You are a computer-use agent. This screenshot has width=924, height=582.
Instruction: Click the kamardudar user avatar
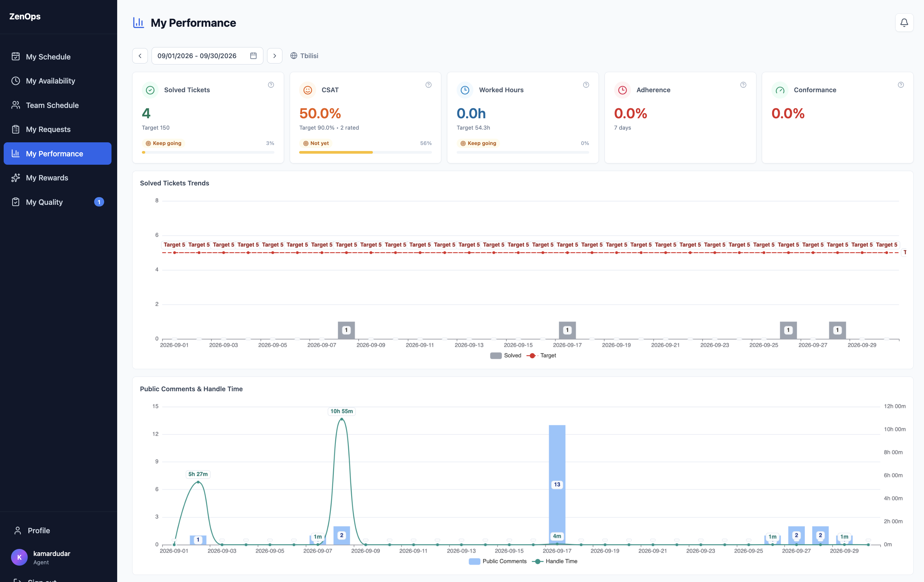19,557
